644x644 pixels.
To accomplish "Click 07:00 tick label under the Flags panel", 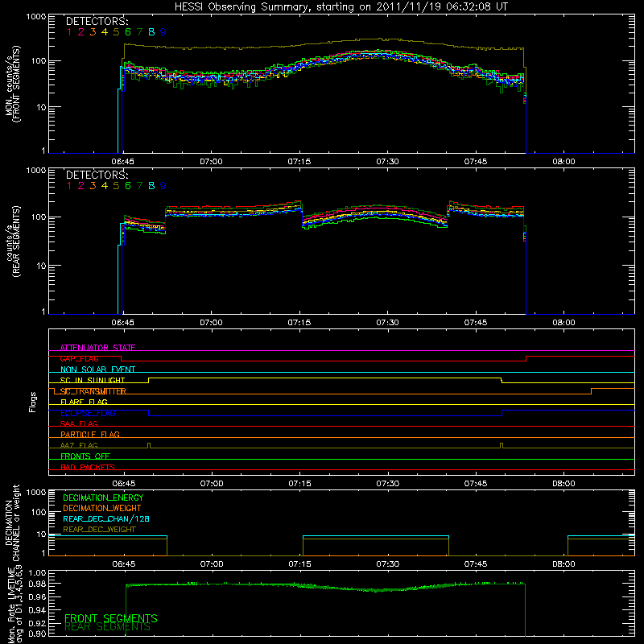I will [212, 484].
